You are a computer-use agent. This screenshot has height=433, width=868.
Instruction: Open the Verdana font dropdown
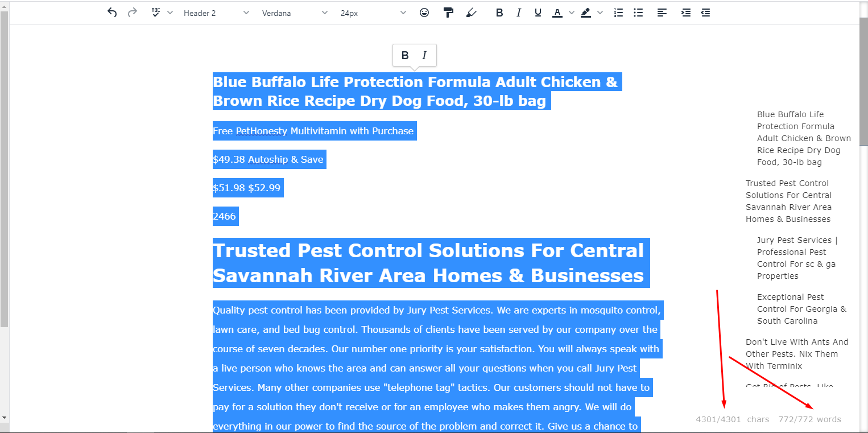point(295,13)
